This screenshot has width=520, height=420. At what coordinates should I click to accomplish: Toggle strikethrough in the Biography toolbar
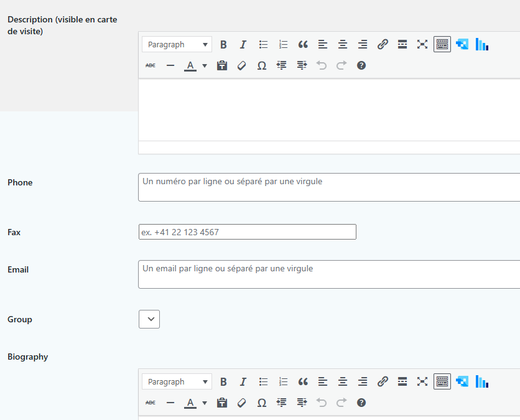pyautogui.click(x=151, y=403)
